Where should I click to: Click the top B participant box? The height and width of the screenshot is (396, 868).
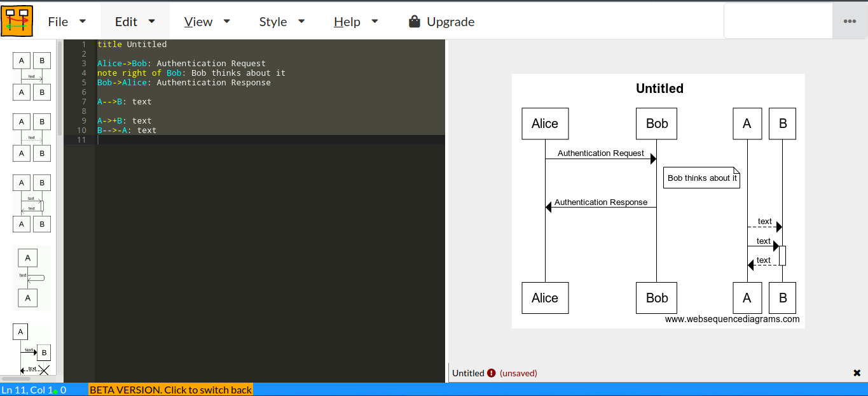782,124
